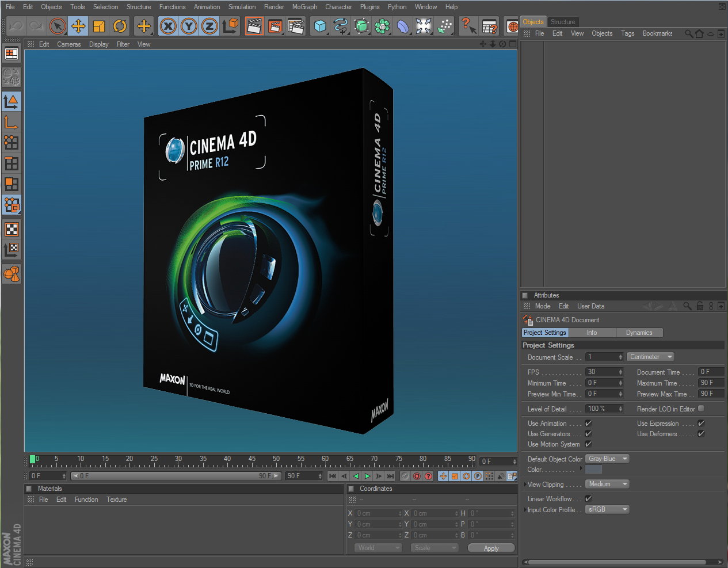The width and height of the screenshot is (728, 568).
Task: Toggle the Y axis lock
Action: 189,26
